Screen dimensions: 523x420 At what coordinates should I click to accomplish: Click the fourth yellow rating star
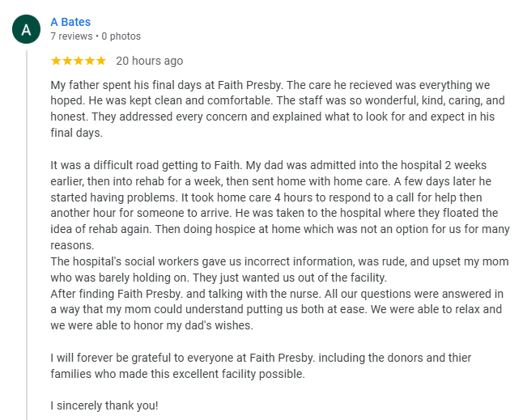tap(90, 61)
